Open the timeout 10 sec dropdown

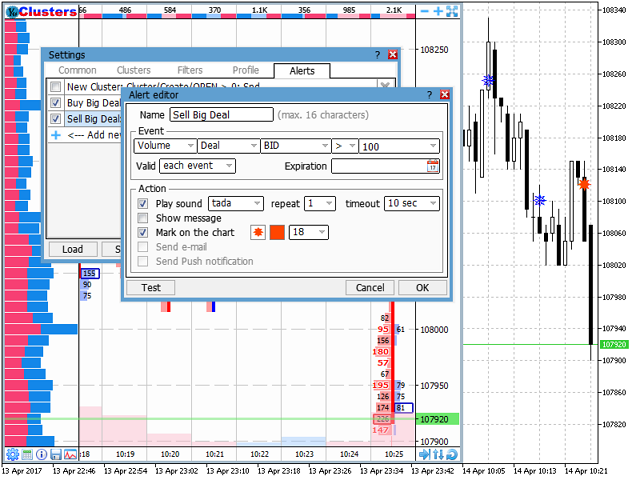click(412, 203)
